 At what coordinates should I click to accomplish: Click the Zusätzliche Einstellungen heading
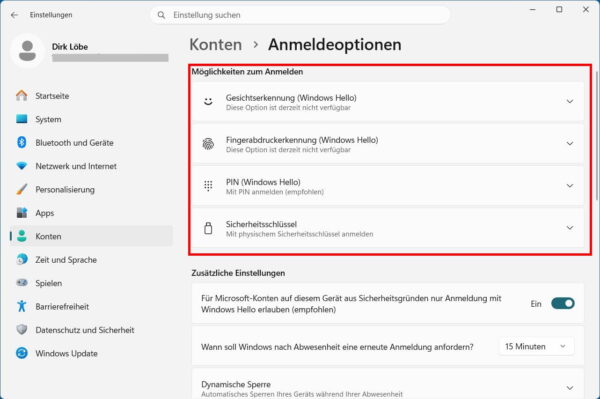pyautogui.click(x=238, y=273)
